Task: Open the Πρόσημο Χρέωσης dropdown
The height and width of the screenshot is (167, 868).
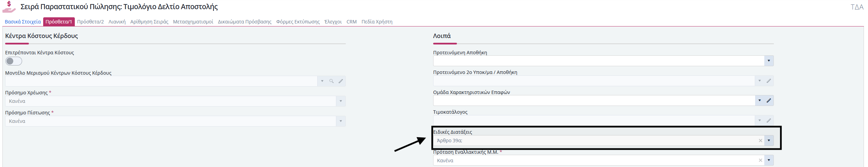Action: click(x=341, y=101)
